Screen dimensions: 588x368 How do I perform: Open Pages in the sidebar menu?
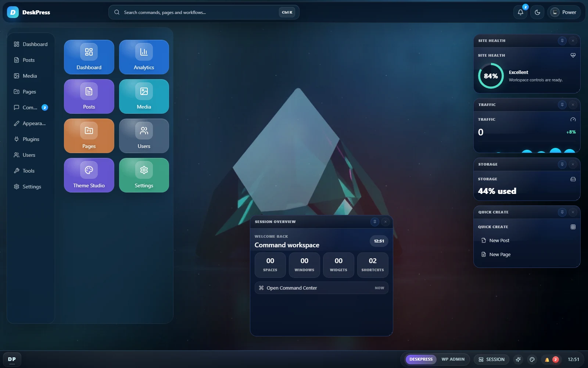click(31, 92)
